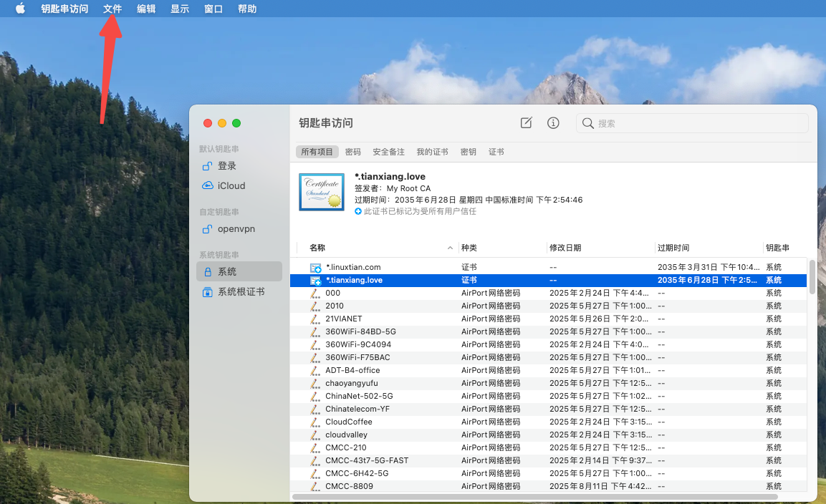Click the Apple menu icon
The height and width of the screenshot is (504, 826).
pyautogui.click(x=20, y=9)
